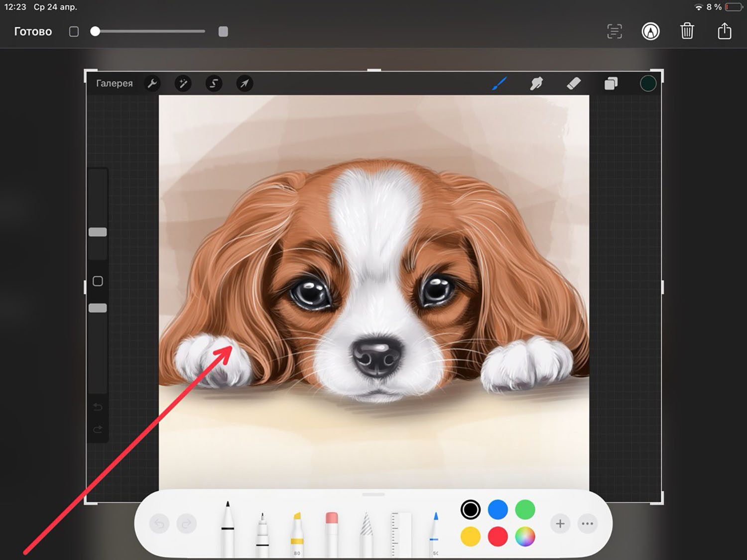This screenshot has height=560, width=747.
Task: Open the share sheet icon
Action: (724, 31)
